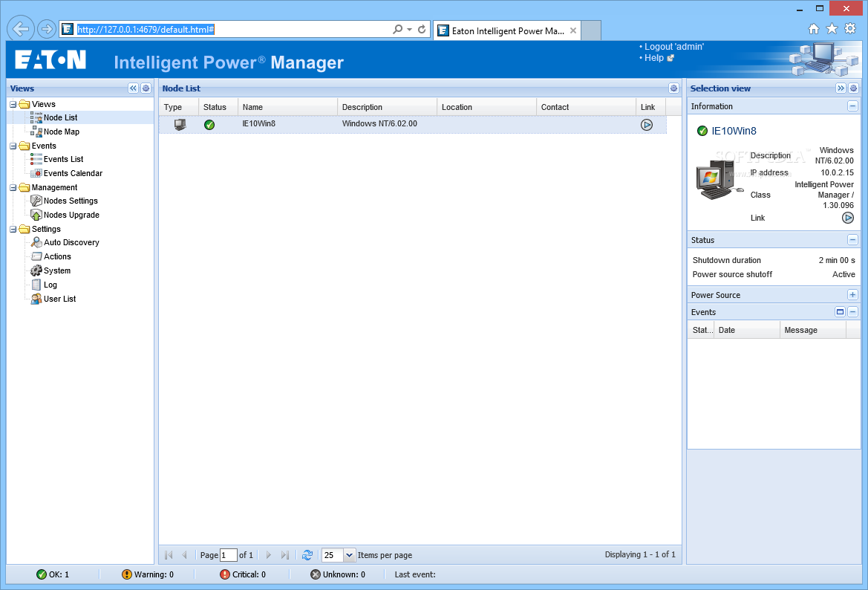Click the computer type icon in IE10Win8 row
868x590 pixels.
point(180,125)
